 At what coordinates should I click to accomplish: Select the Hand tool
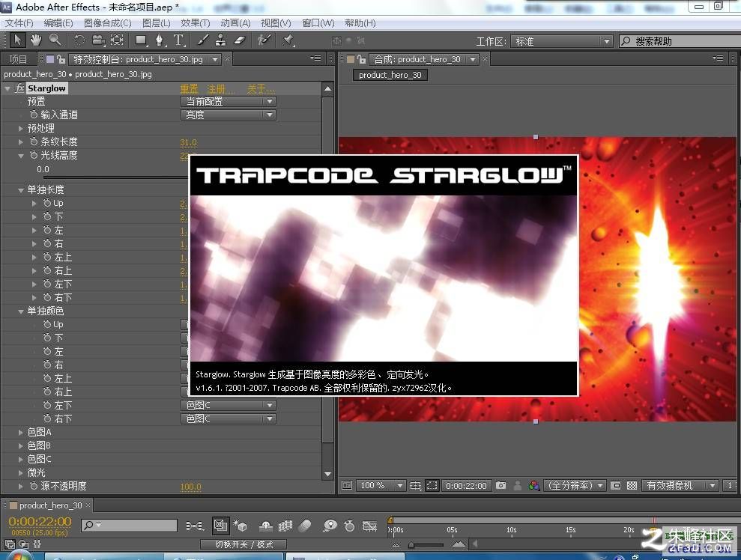click(x=36, y=40)
